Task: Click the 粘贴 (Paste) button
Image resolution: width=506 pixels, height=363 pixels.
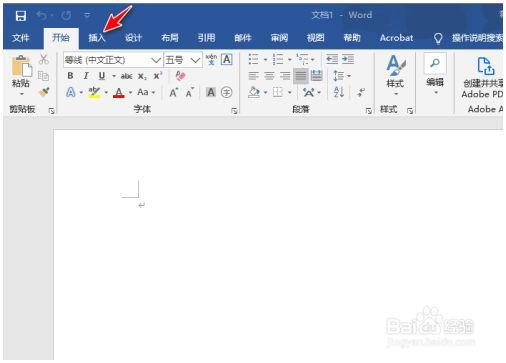Action: [x=21, y=75]
